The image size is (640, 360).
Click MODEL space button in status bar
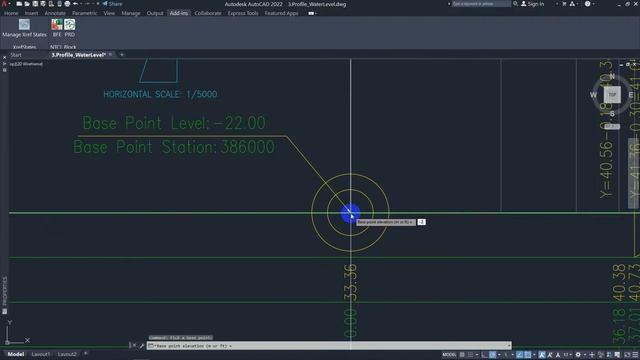pyautogui.click(x=449, y=355)
